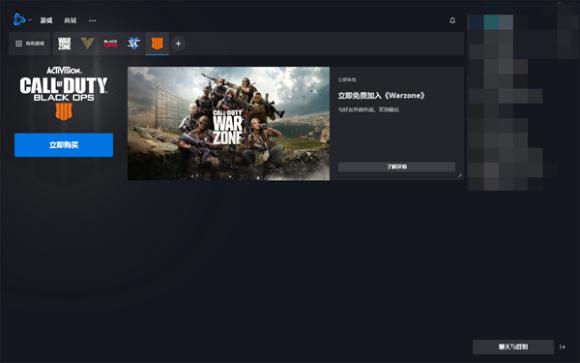Open the 商城 (Shop) tab
The image size is (580, 363).
click(x=70, y=20)
